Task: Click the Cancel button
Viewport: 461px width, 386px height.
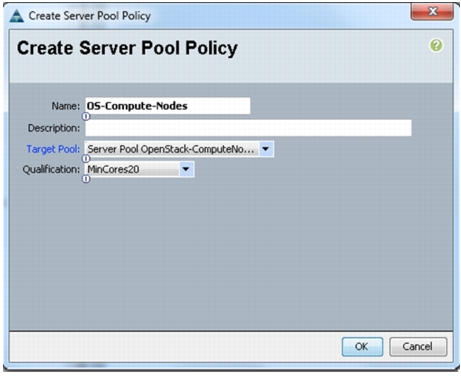Action: pos(418,347)
